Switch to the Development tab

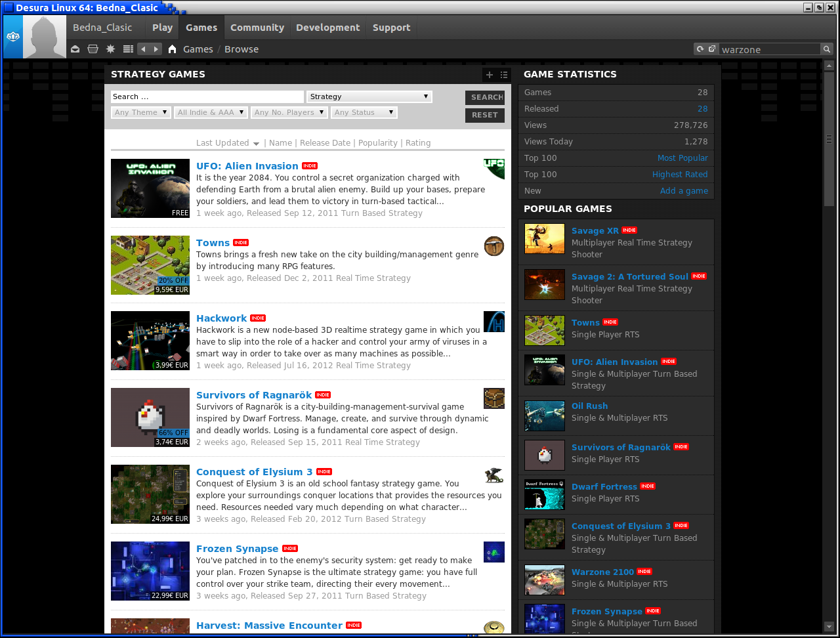tap(328, 28)
